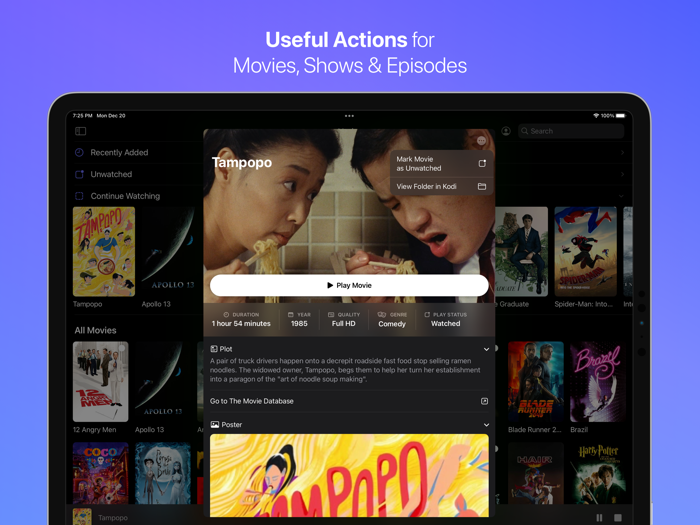Expand the Recently Added chevron at right
Viewport: 700px width, 525px height.
tap(622, 153)
